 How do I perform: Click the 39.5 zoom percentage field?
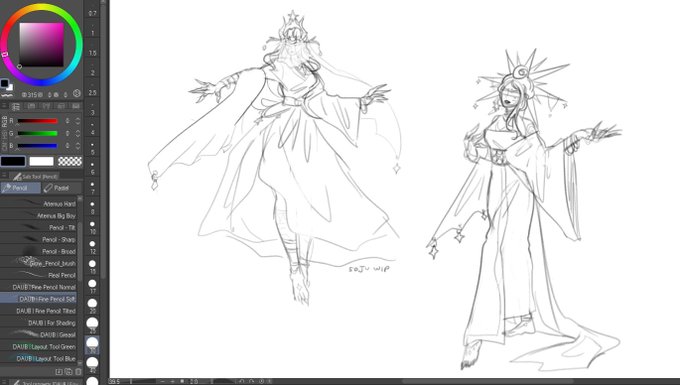115,382
